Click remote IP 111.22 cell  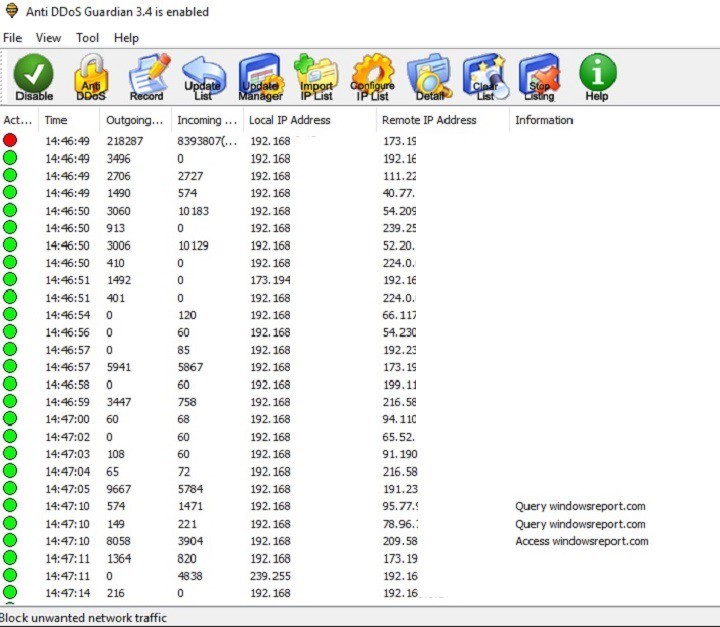pyautogui.click(x=399, y=176)
